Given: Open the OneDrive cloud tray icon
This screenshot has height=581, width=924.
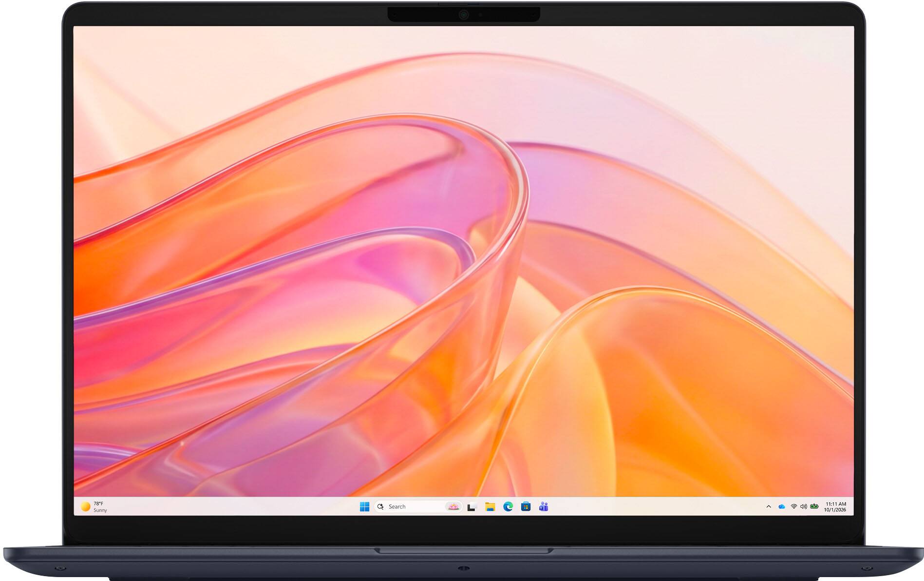Looking at the screenshot, I should tap(782, 507).
